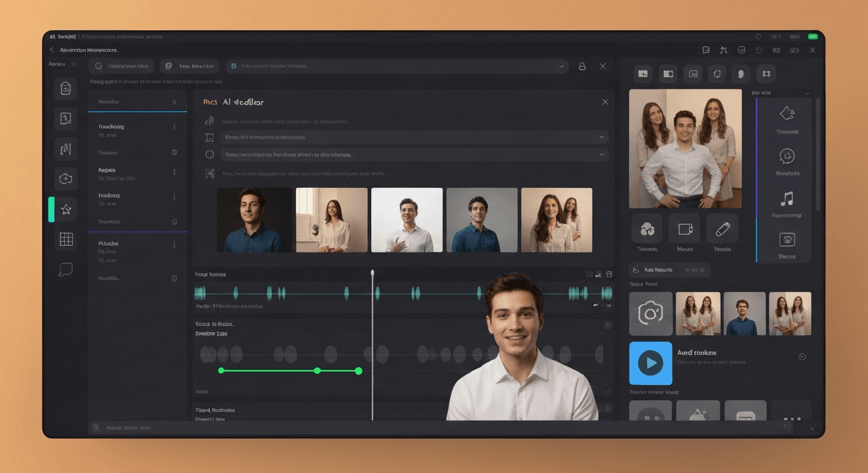Expand the dropdown at the end of the search bar

560,66
